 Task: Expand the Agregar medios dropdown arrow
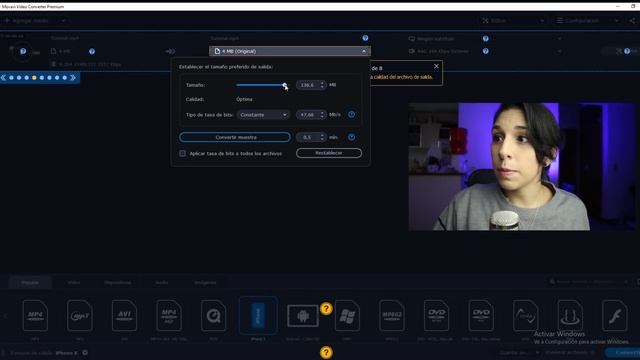click(x=63, y=20)
